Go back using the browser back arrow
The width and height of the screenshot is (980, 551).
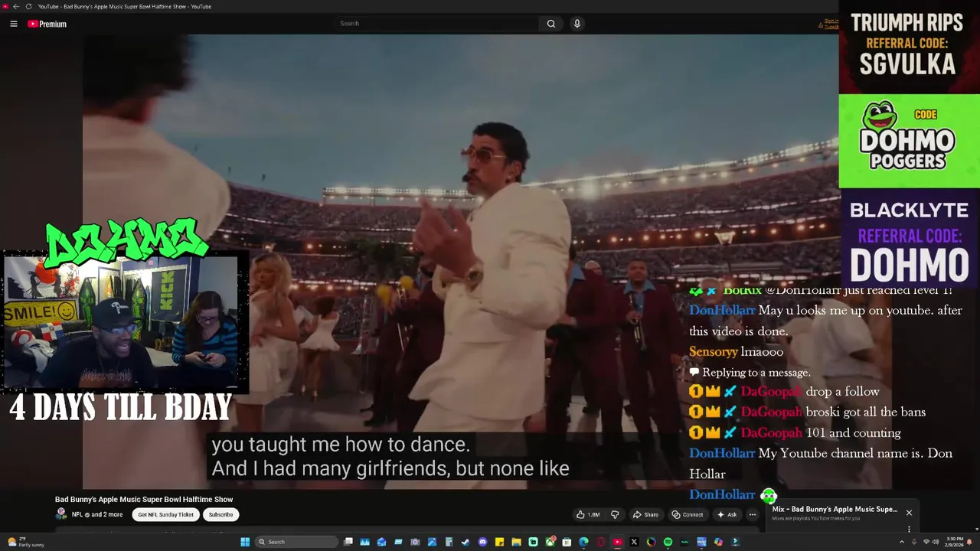pyautogui.click(x=16, y=6)
